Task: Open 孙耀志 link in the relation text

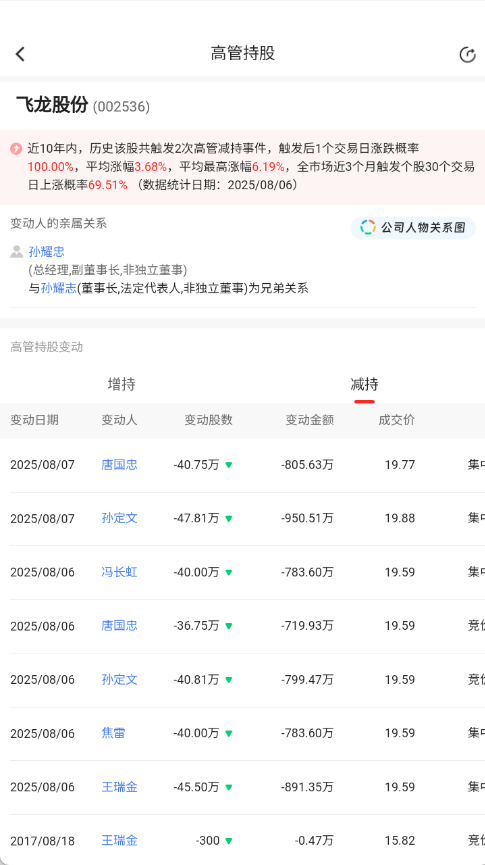Action: pos(59,288)
